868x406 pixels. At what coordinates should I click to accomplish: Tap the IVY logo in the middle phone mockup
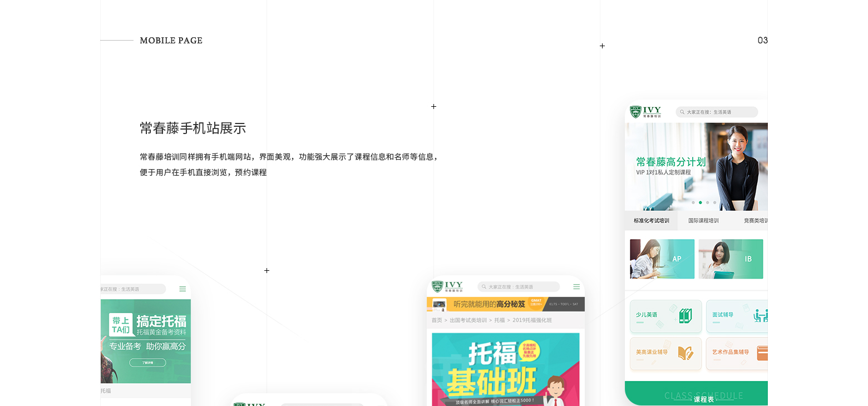447,286
